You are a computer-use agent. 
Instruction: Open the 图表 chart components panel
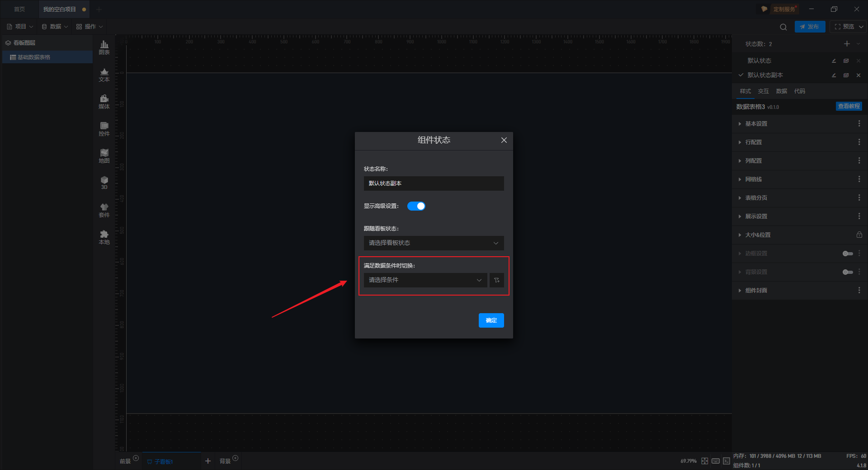(104, 47)
